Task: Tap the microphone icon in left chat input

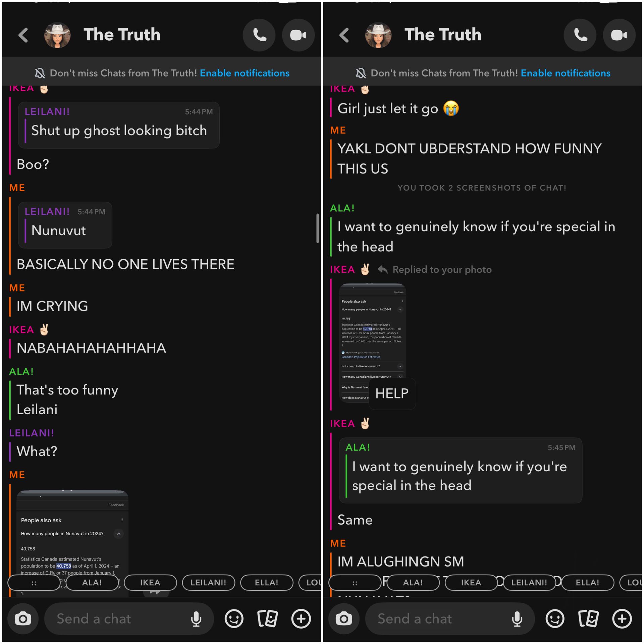Action: 196,619
